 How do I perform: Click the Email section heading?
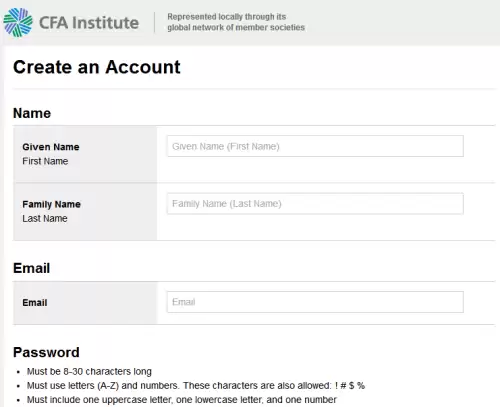pyautogui.click(x=32, y=268)
